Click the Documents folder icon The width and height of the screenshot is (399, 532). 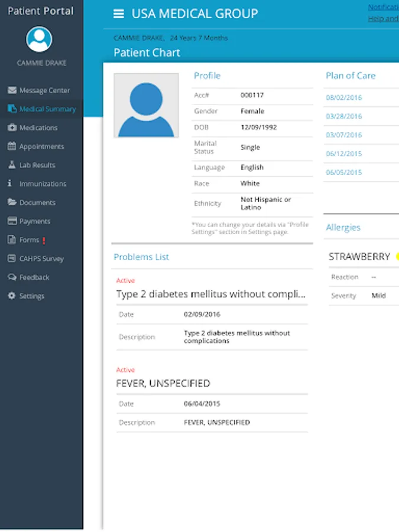pyautogui.click(x=12, y=202)
